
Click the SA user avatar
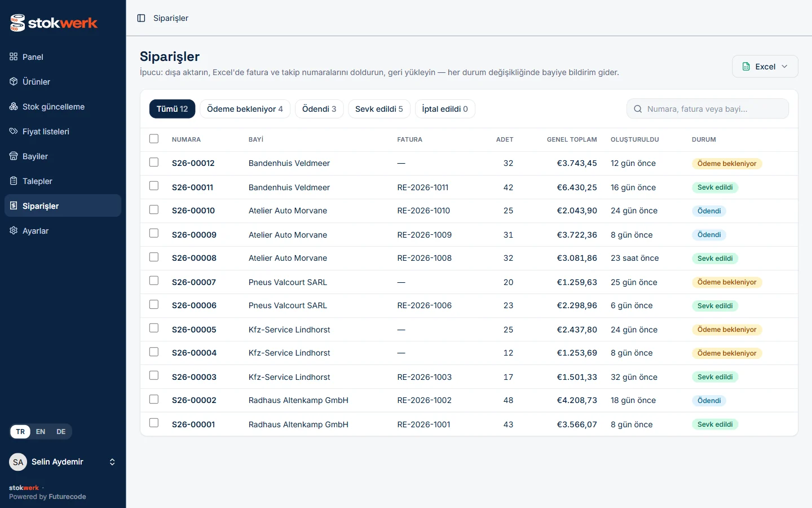tap(18, 462)
